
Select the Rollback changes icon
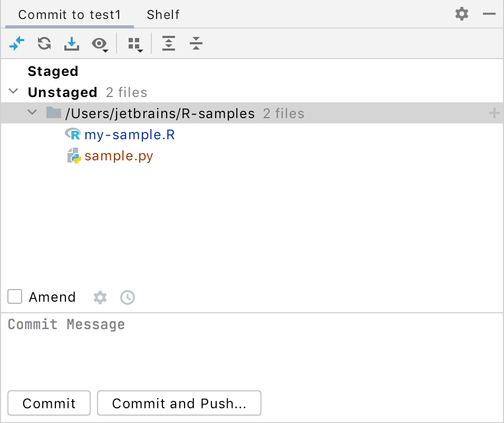click(17, 44)
